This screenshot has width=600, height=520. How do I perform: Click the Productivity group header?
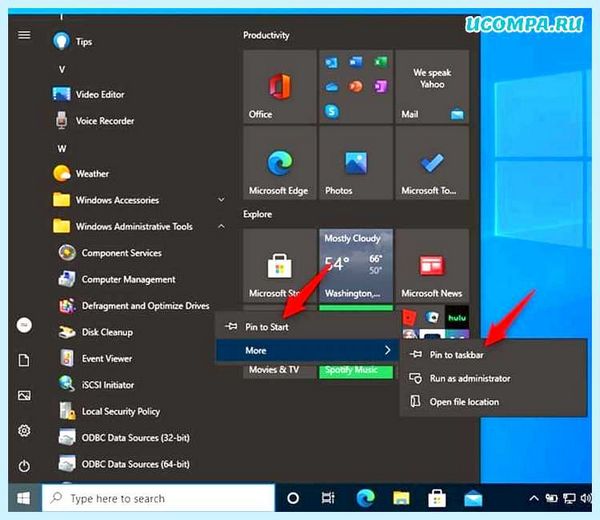point(266,35)
